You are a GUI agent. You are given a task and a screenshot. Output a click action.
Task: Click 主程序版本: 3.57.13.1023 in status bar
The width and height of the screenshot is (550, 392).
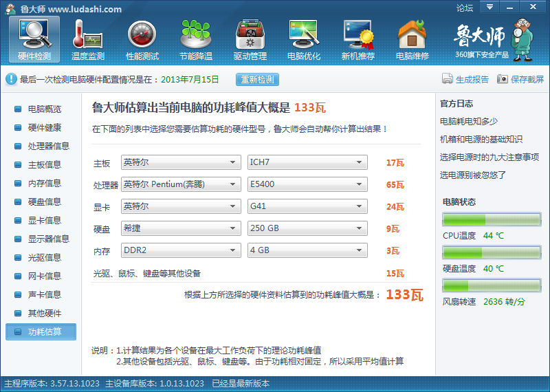52,384
